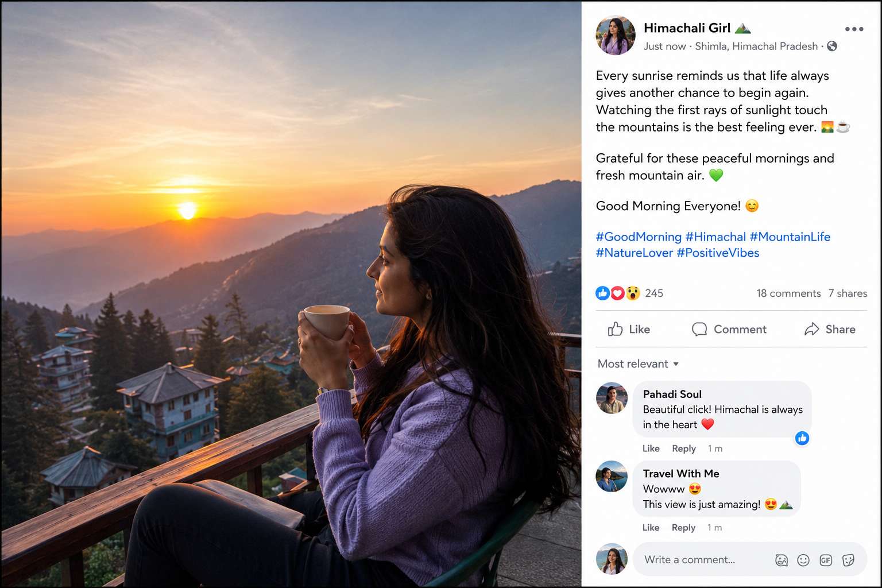Open the avatar sticker icon in comment box
882x588 pixels.
coord(781,560)
